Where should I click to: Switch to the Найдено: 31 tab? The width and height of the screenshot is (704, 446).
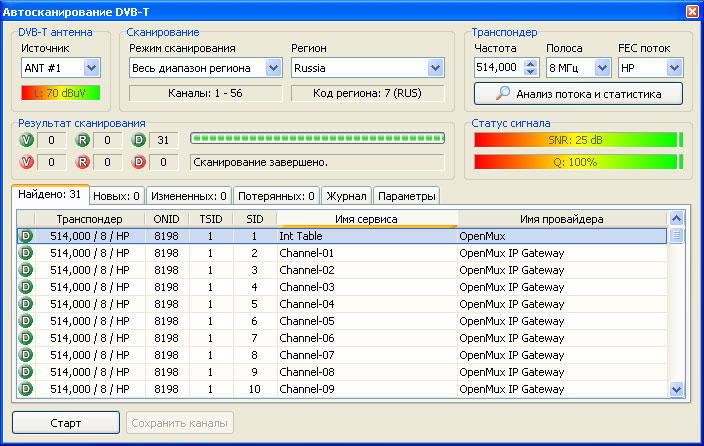50,194
